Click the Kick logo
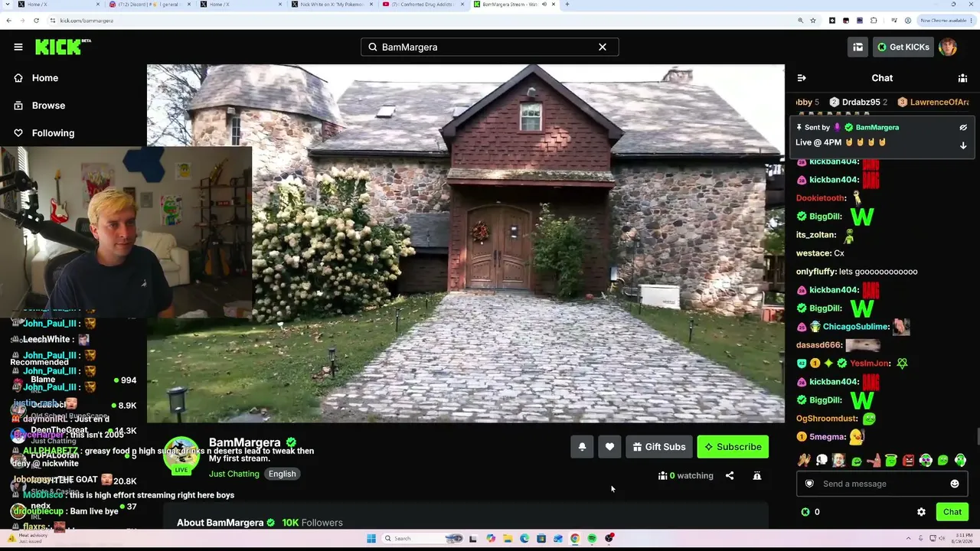 point(63,47)
